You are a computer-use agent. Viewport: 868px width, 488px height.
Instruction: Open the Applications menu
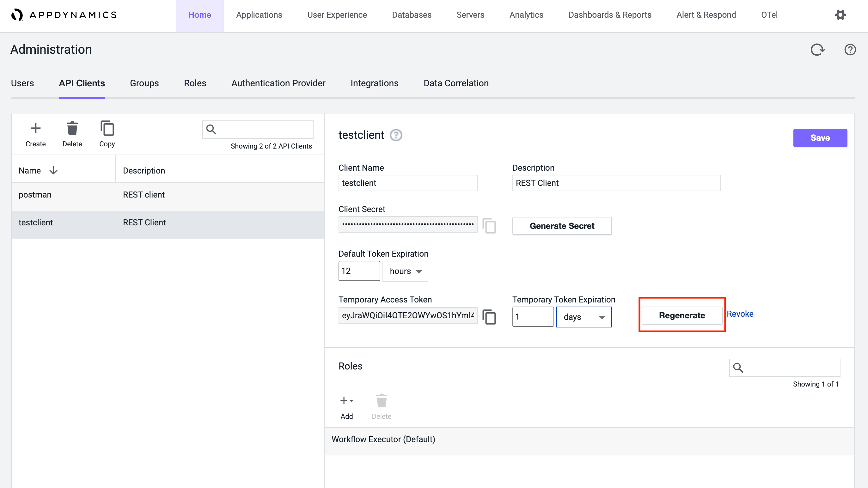259,15
